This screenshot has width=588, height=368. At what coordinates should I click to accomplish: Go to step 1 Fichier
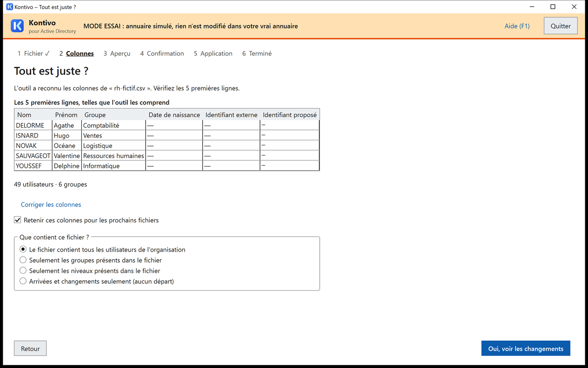tap(34, 53)
